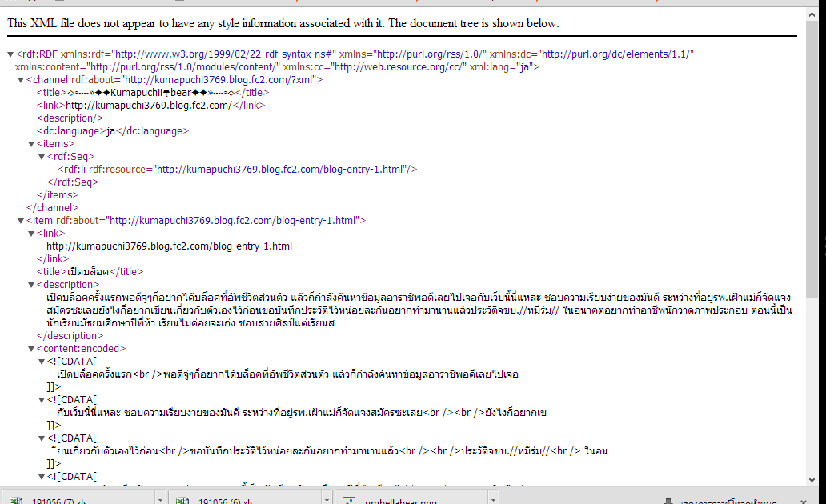826x504 pixels.
Task: Click the dc:language ja line
Action: click(113, 131)
